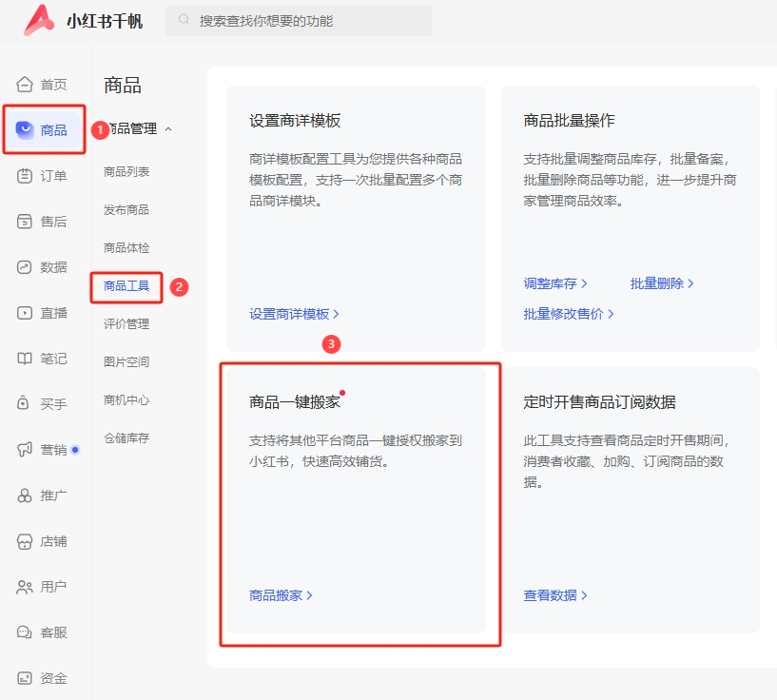Click the 资金 wallet icon
This screenshot has width=777, height=700.
pyautogui.click(x=25, y=678)
